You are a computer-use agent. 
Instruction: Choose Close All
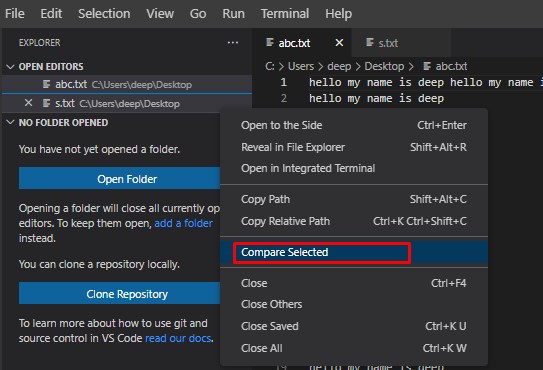[x=354, y=348]
